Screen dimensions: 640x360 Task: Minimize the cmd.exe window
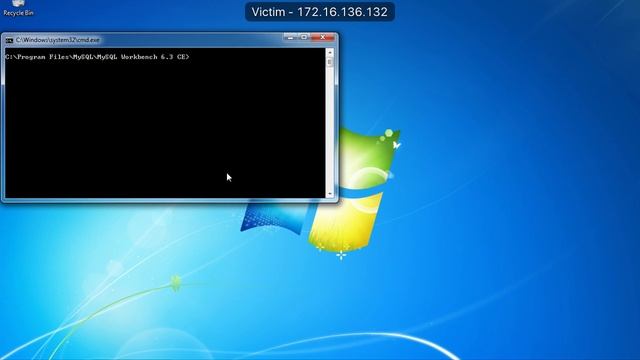(x=290, y=37)
